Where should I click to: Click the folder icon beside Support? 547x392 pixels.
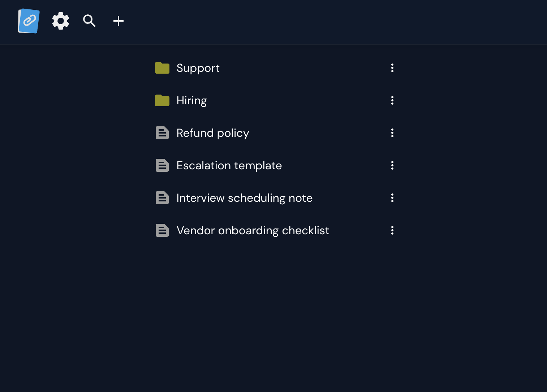[x=162, y=68]
